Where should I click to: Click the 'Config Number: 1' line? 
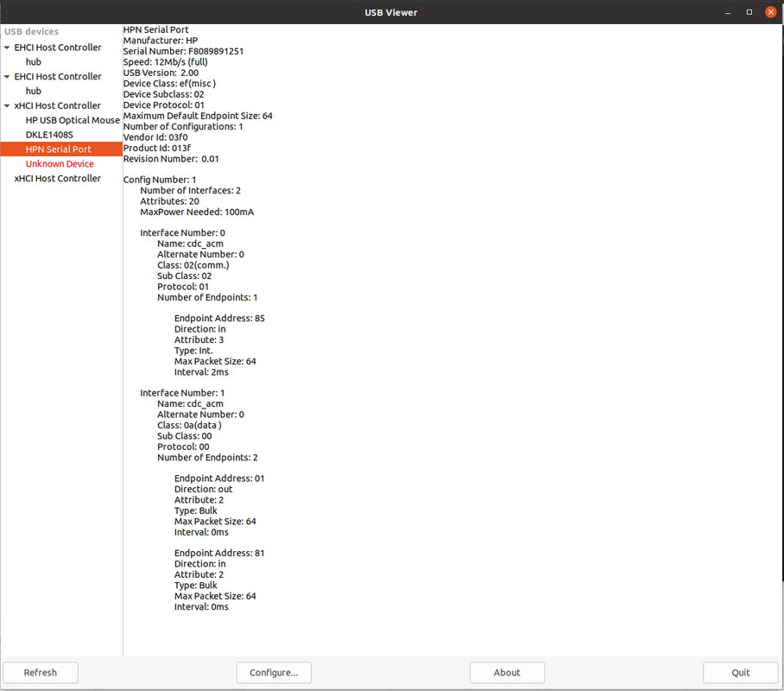(x=160, y=180)
